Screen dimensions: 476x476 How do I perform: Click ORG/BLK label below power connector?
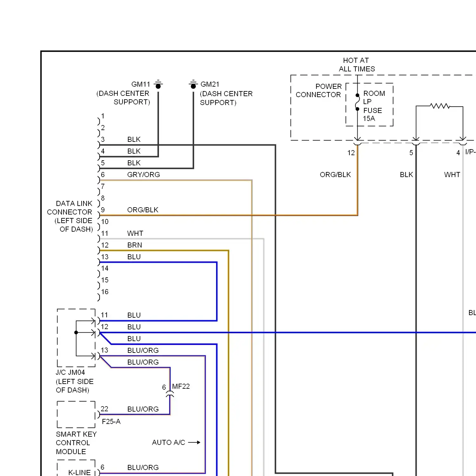point(335,175)
